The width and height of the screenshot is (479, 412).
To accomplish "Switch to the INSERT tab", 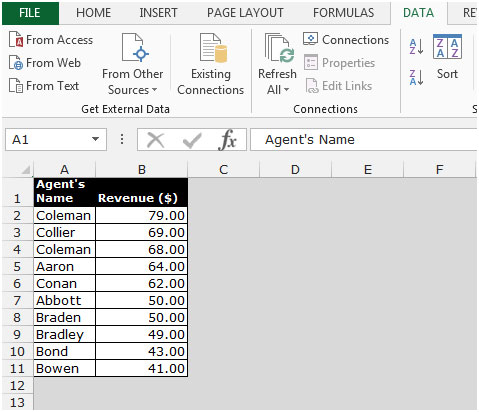I will tap(158, 13).
